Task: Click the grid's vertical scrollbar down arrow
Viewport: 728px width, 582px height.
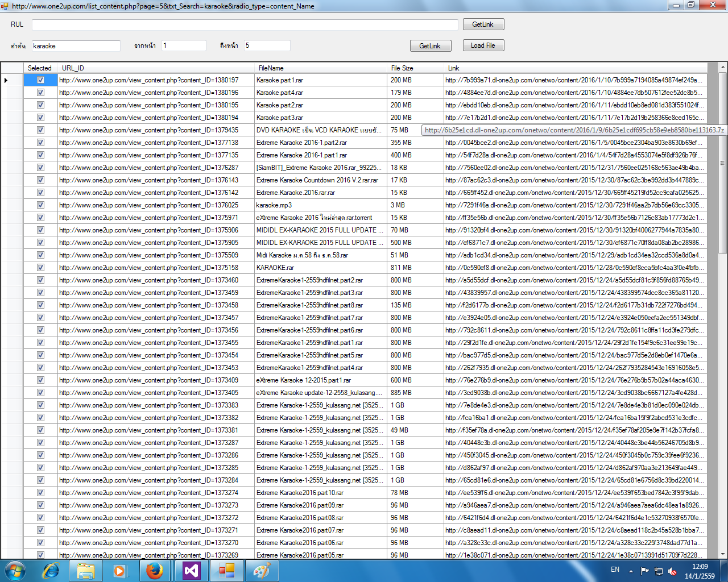Action: [x=723, y=554]
